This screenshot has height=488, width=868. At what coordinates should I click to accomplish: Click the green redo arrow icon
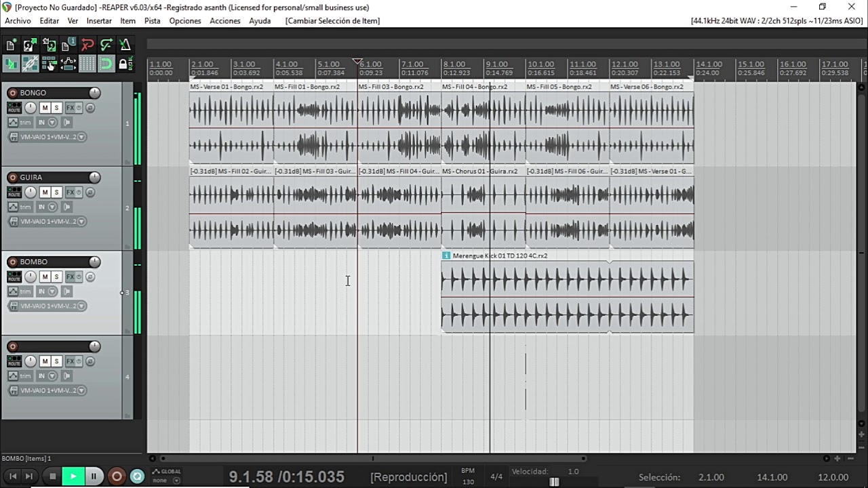106,45
